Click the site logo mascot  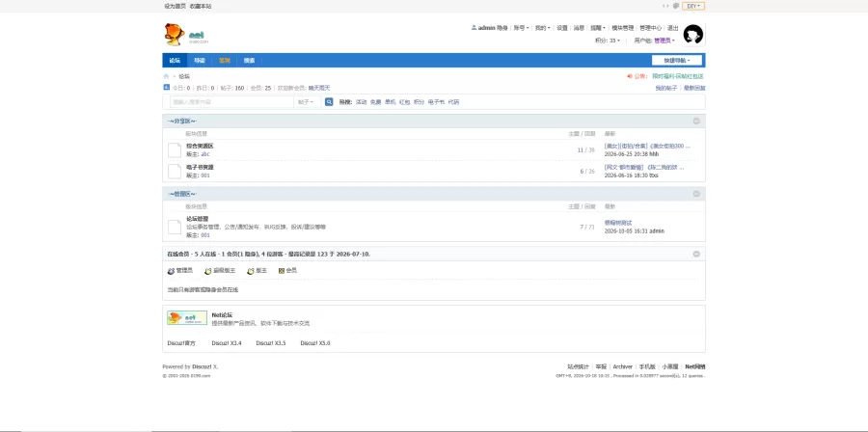point(175,35)
